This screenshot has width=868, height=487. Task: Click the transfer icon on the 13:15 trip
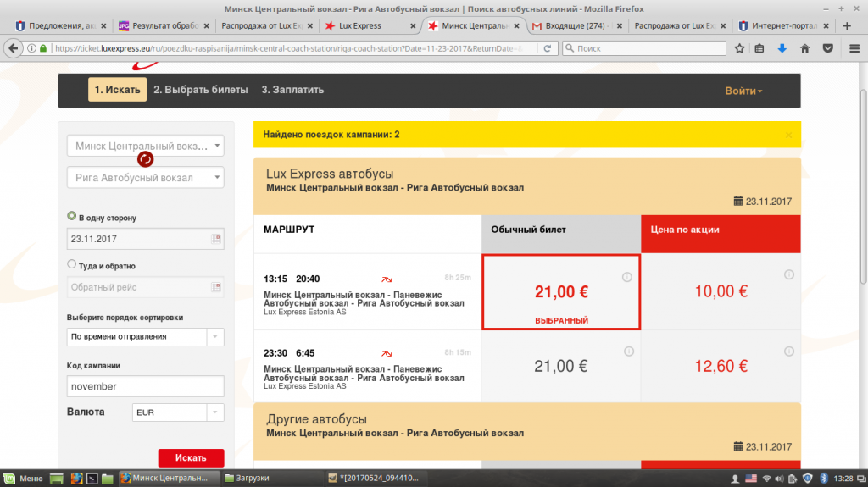tap(387, 279)
